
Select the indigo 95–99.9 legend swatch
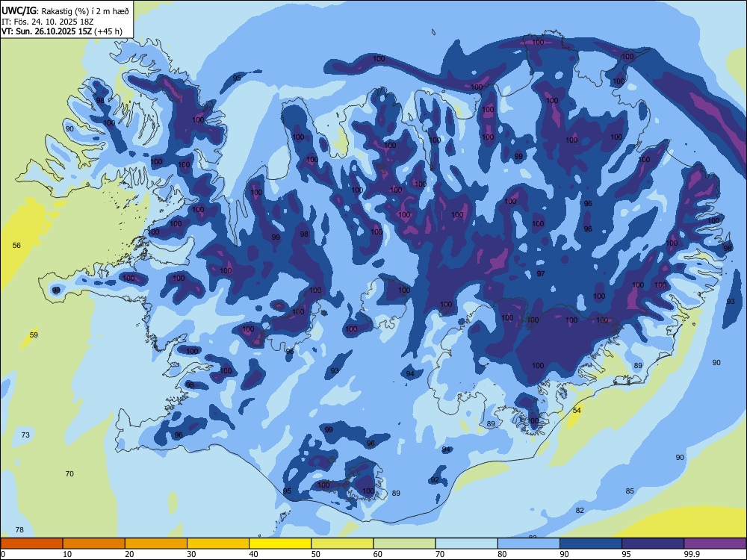tap(653, 544)
